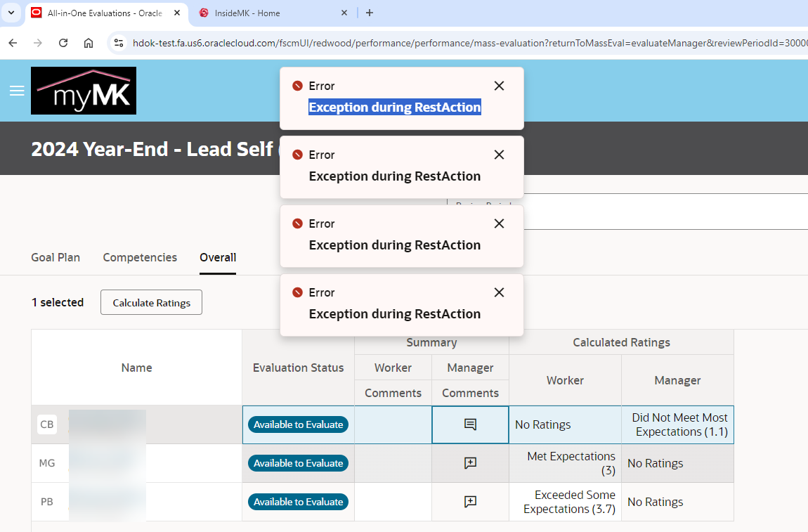Screen dimensions: 808x532
Task: Open a new browser tab
Action: [370, 13]
